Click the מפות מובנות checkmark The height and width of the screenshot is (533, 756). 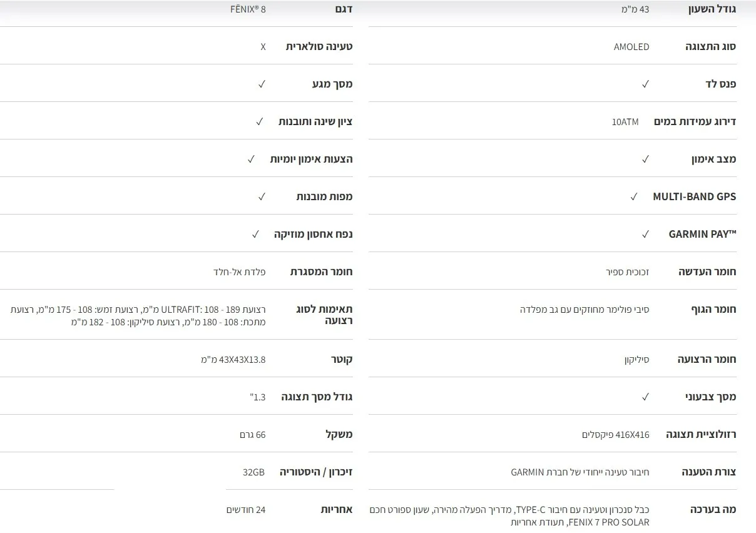(x=262, y=196)
